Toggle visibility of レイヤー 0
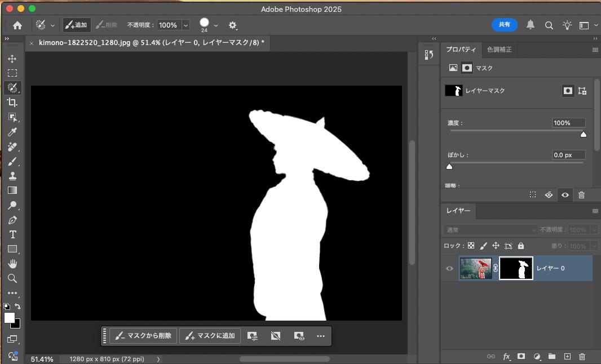 449,268
